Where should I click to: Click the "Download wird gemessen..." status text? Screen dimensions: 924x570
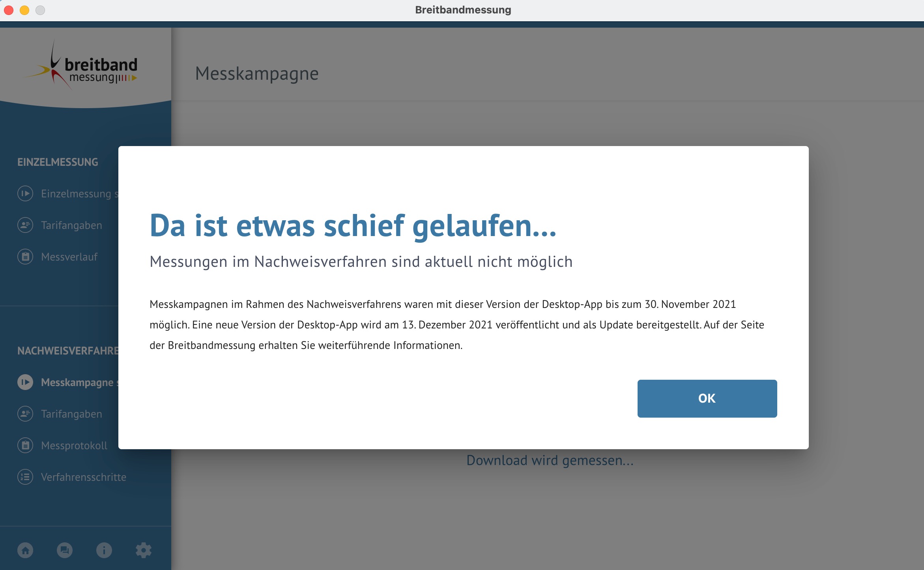[550, 460]
